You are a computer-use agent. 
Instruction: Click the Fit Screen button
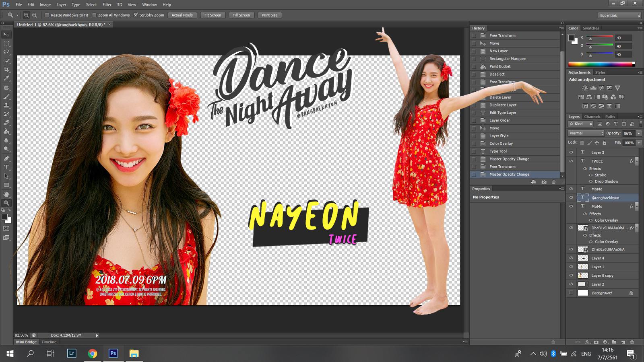pos(213,15)
